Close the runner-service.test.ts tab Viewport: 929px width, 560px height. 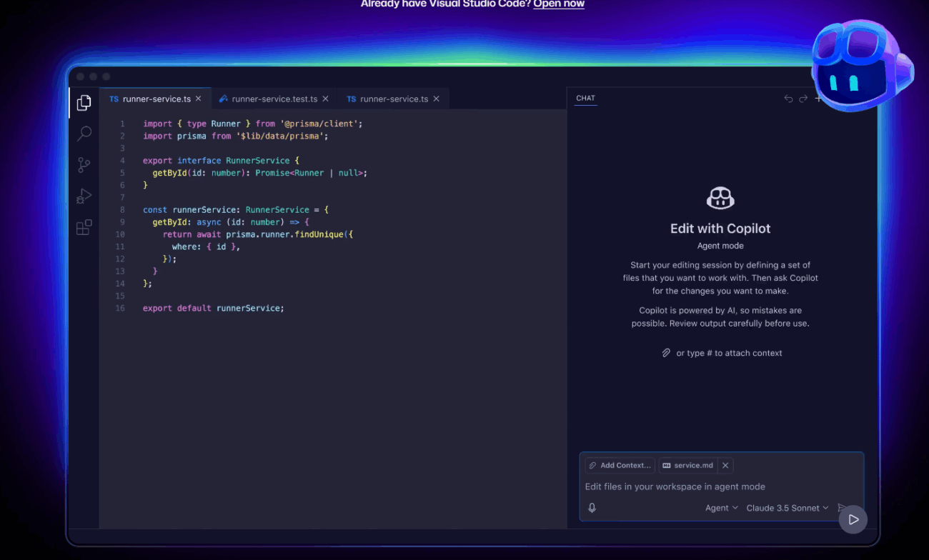coord(325,99)
